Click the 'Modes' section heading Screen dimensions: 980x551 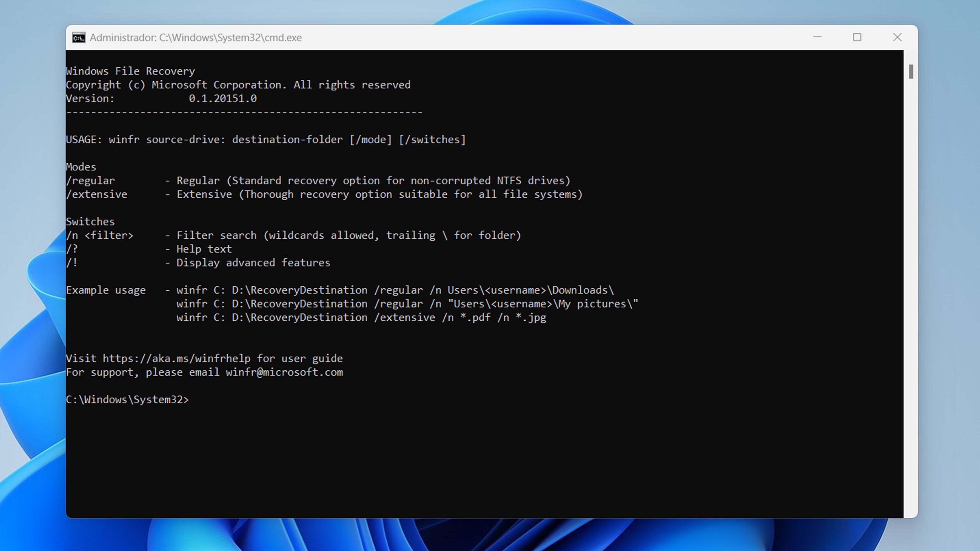[81, 167]
